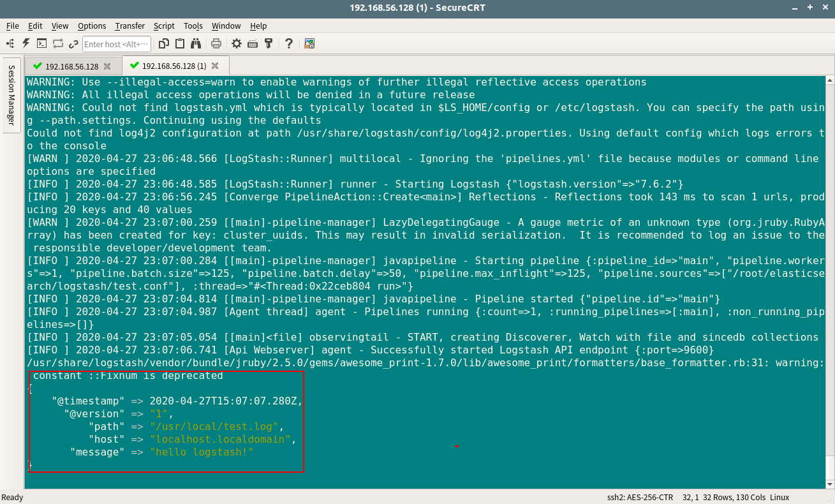Open Quick Connect using the lightning bolt icon

coord(25,43)
